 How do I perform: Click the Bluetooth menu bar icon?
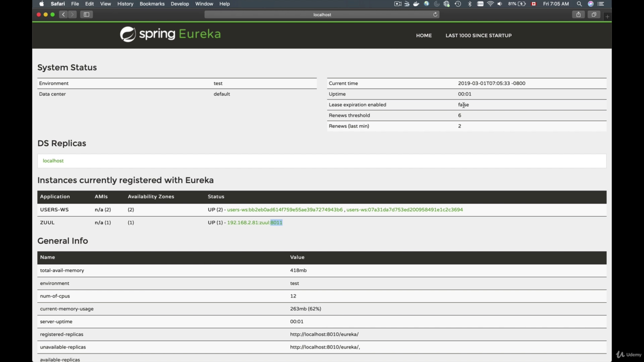point(470,4)
